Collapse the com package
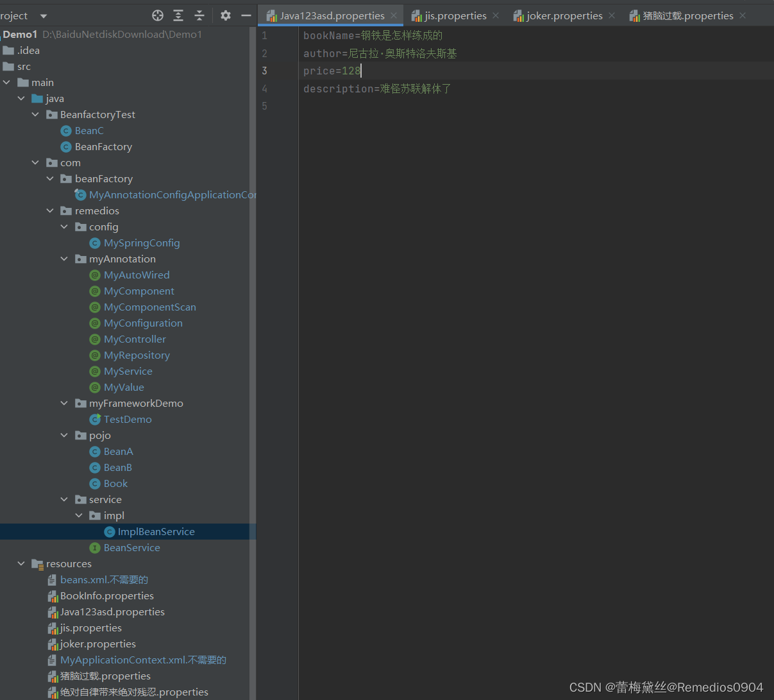Screen dimensions: 774x700 [x=35, y=162]
